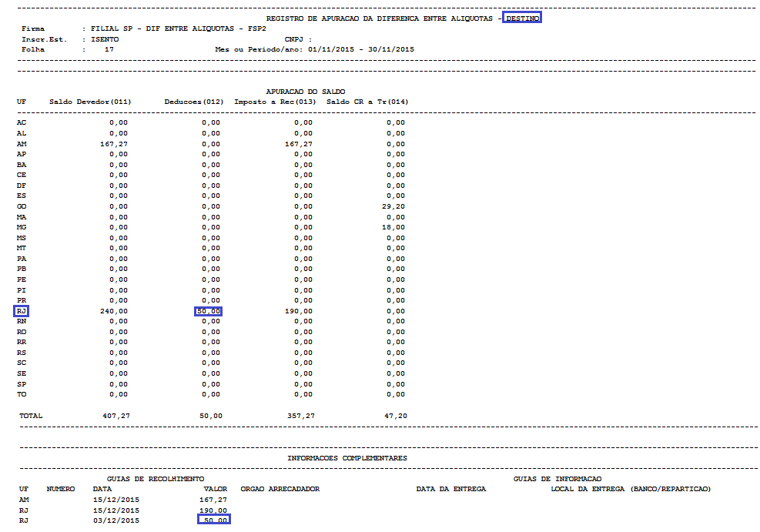Image resolution: width=760 pixels, height=532 pixels.
Task: Click the Firma value 'FILIAL SP - DIF ENTRE ALIQUOTAS - FSP2'
Action: [x=179, y=29]
